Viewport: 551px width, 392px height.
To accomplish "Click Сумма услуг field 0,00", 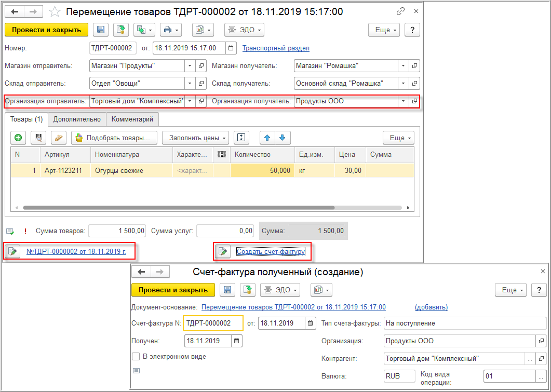I will pos(225,231).
